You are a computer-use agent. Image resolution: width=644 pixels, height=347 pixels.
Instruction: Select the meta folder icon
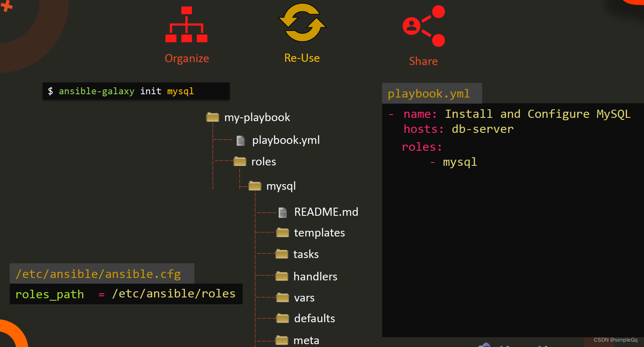click(x=282, y=340)
